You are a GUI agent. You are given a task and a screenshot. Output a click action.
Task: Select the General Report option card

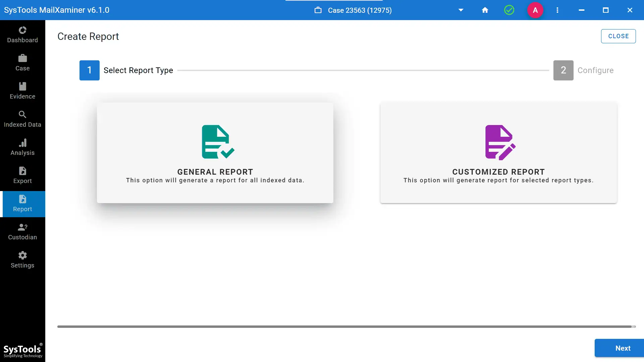(x=215, y=153)
